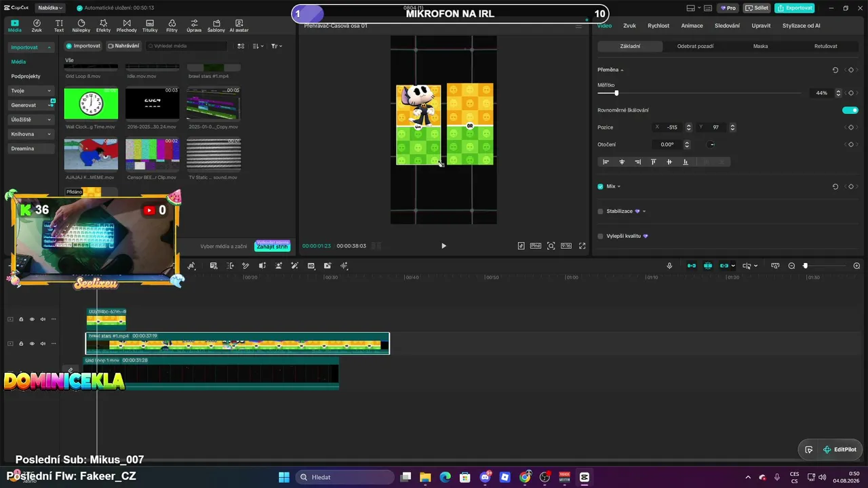Mute the top video track audio

[x=43, y=319]
